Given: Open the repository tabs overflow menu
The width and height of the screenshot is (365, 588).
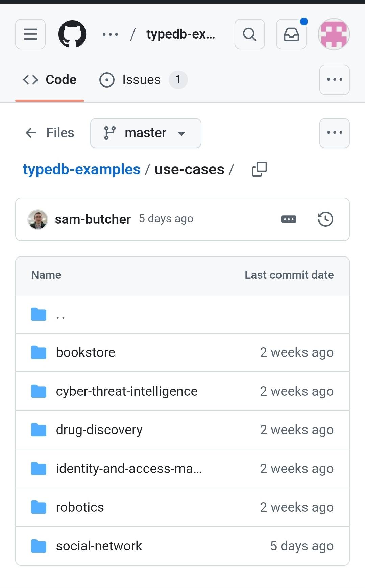Looking at the screenshot, I should 335,80.
